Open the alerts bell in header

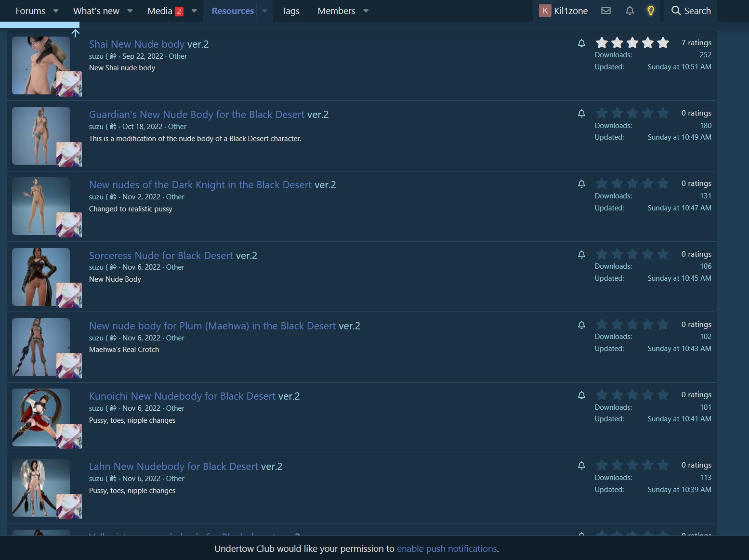(x=630, y=11)
